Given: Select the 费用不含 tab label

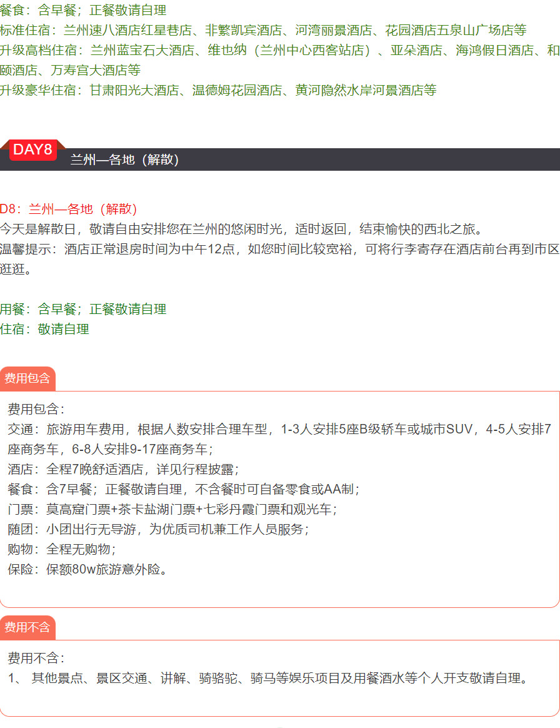Looking at the screenshot, I should [x=27, y=627].
